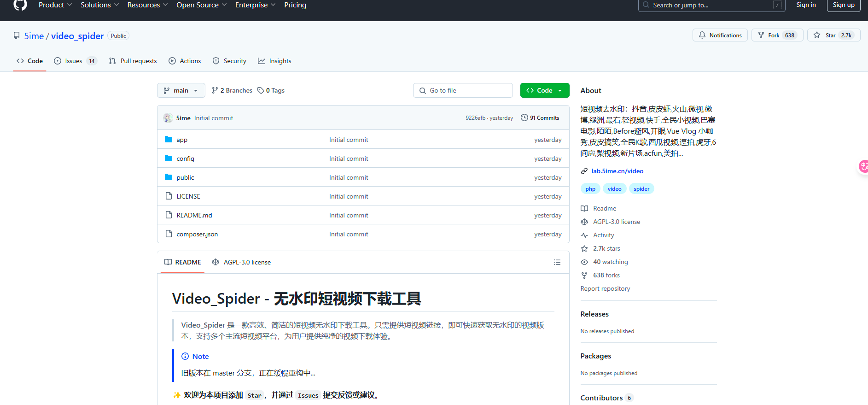The image size is (868, 405).
Task: Open the README.md file
Action: [194, 215]
